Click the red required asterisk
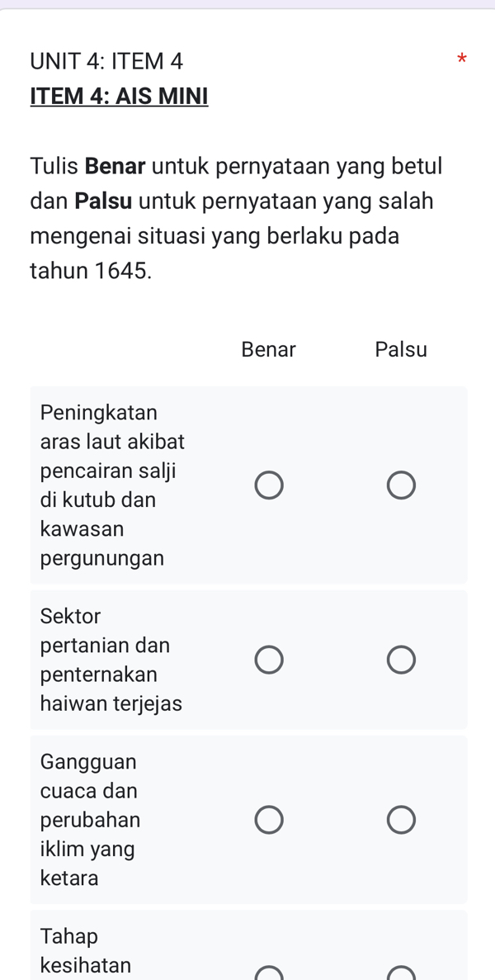 point(462,58)
